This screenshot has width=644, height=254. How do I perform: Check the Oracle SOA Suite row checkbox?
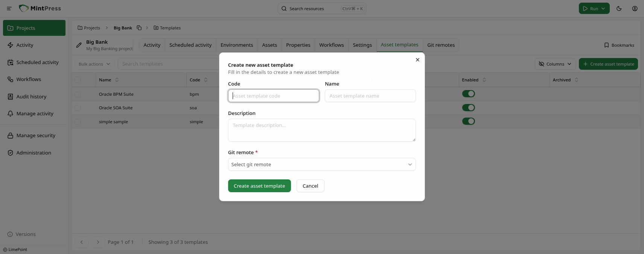(78, 108)
